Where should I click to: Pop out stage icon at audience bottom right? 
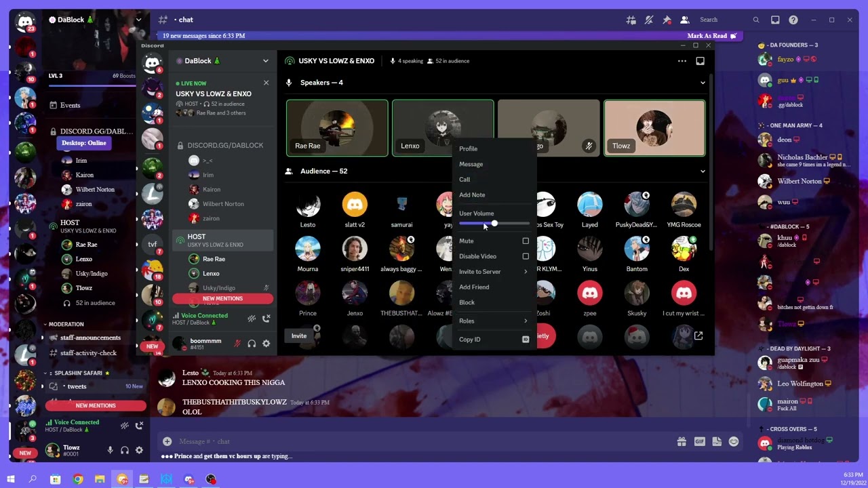(x=698, y=335)
